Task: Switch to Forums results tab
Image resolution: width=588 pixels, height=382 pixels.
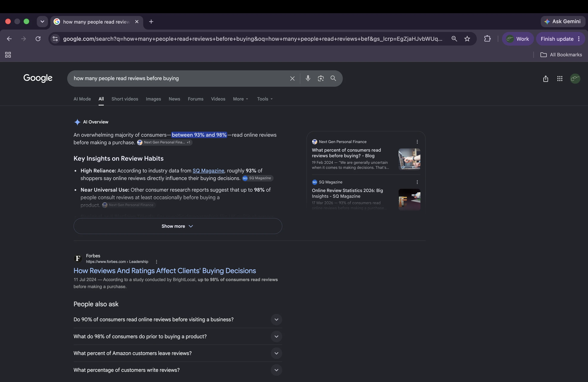Action: 195,99
